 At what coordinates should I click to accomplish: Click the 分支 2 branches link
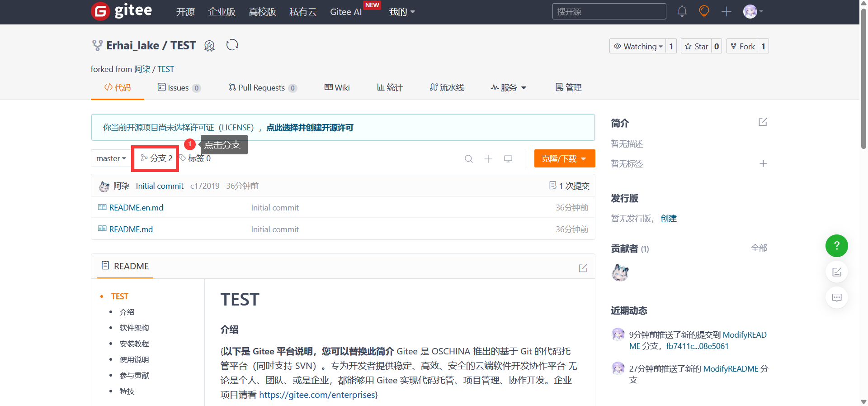[x=156, y=158]
